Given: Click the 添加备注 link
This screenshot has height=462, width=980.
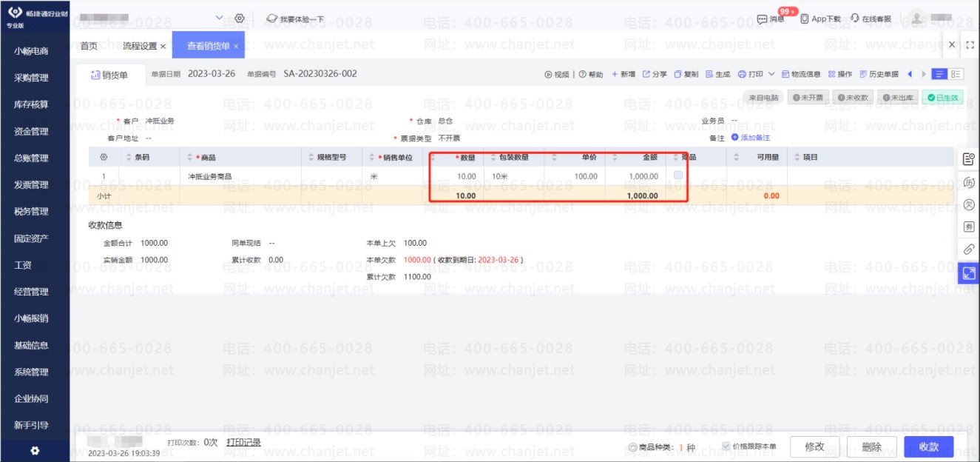Looking at the screenshot, I should (x=751, y=138).
